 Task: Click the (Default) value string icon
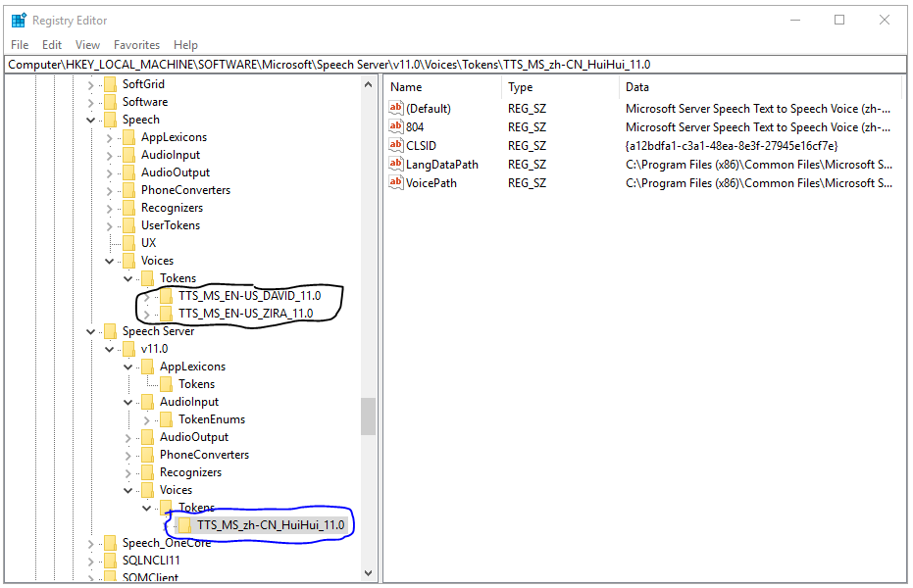click(x=396, y=108)
